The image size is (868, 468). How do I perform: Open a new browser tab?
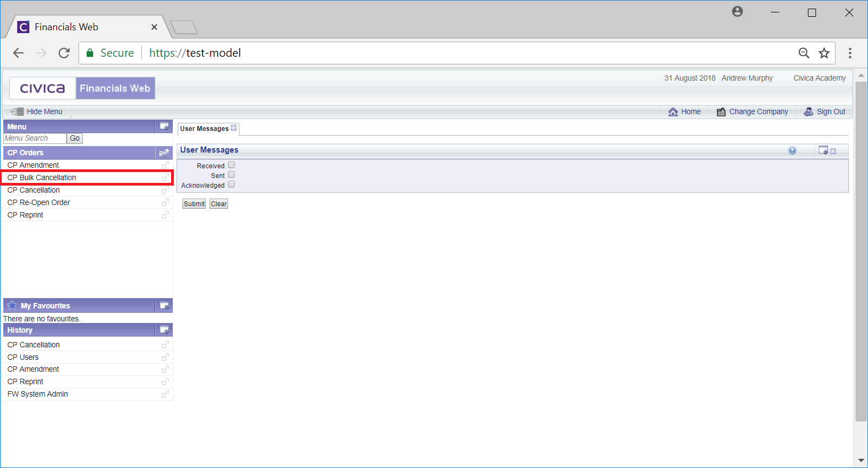pos(184,27)
